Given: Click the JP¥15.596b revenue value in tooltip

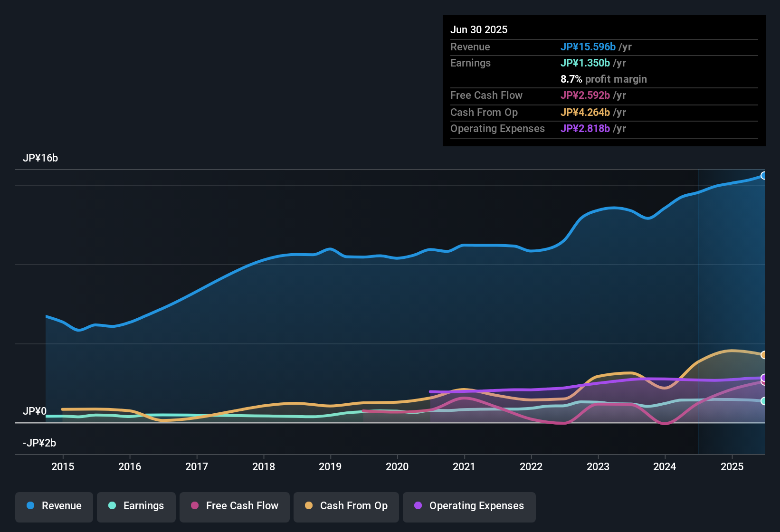Looking at the screenshot, I should [588, 47].
